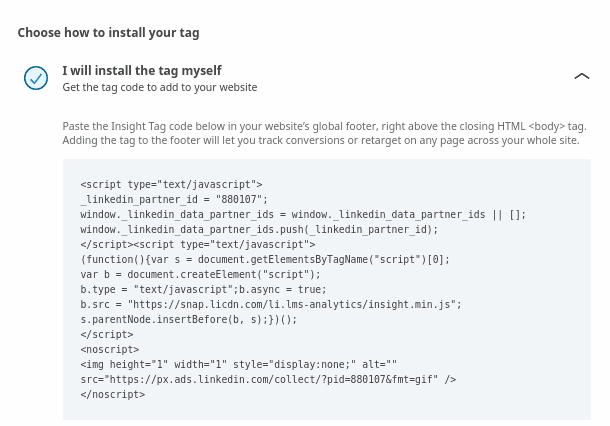Collapse the install tag section chevron
Image resolution: width=610 pixels, height=426 pixels.
pyautogui.click(x=582, y=76)
